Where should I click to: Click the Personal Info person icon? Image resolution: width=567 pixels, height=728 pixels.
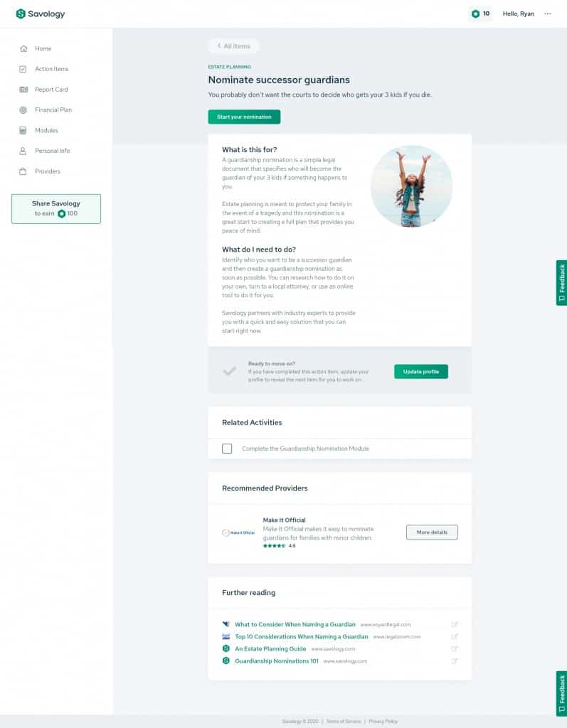click(23, 151)
